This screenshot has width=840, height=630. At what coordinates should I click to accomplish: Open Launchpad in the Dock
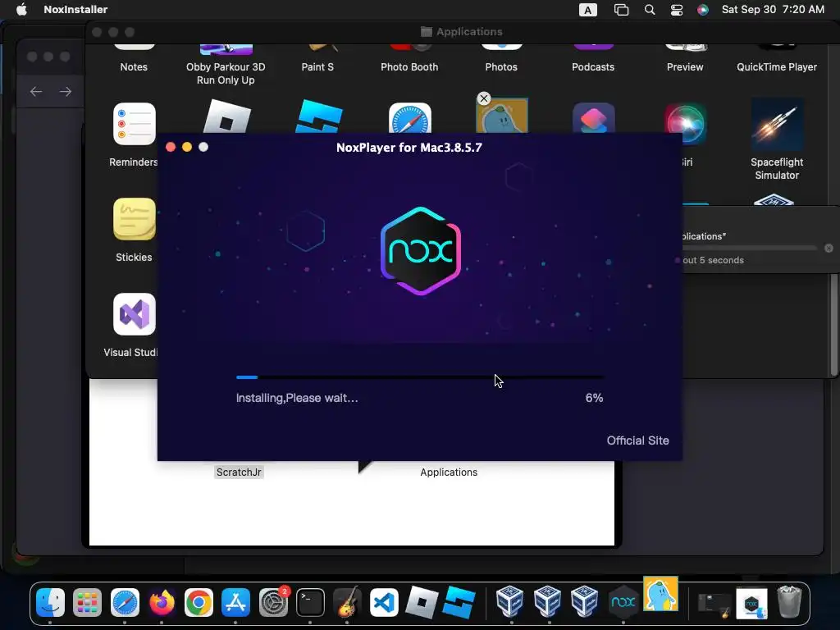(x=87, y=603)
